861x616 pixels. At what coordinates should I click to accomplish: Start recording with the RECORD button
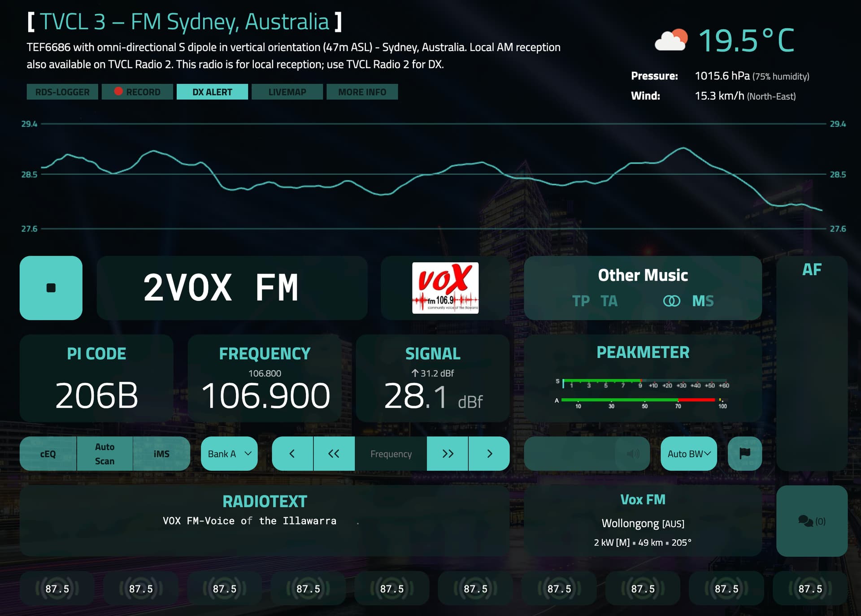(137, 92)
